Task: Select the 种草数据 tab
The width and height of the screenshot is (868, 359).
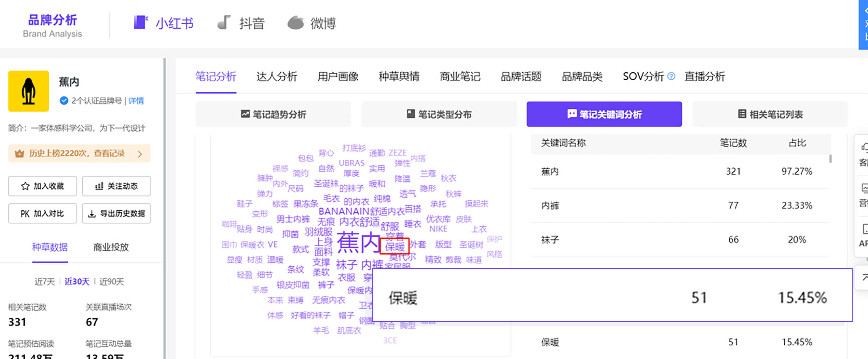Action: point(50,247)
